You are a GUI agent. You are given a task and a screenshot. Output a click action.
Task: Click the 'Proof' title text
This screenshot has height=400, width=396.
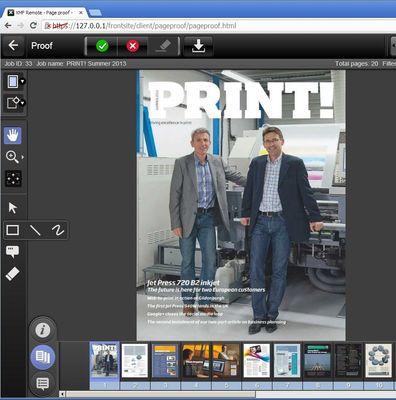pyautogui.click(x=42, y=46)
